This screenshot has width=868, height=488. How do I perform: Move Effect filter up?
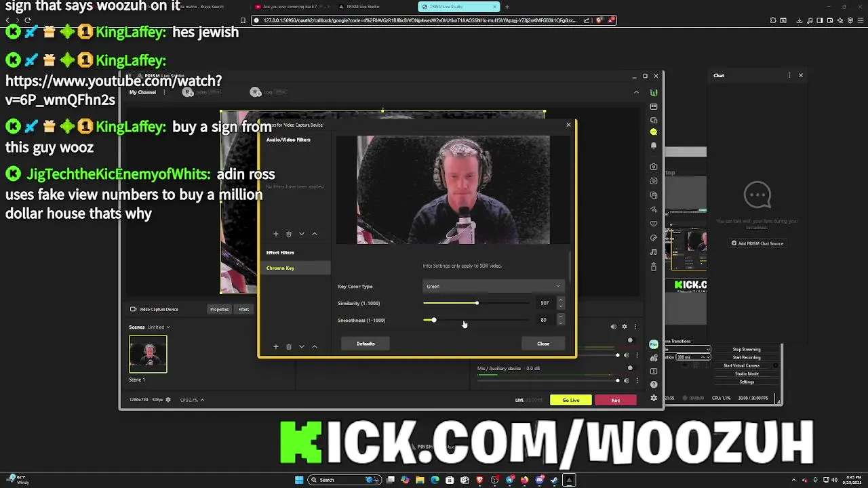coord(315,347)
